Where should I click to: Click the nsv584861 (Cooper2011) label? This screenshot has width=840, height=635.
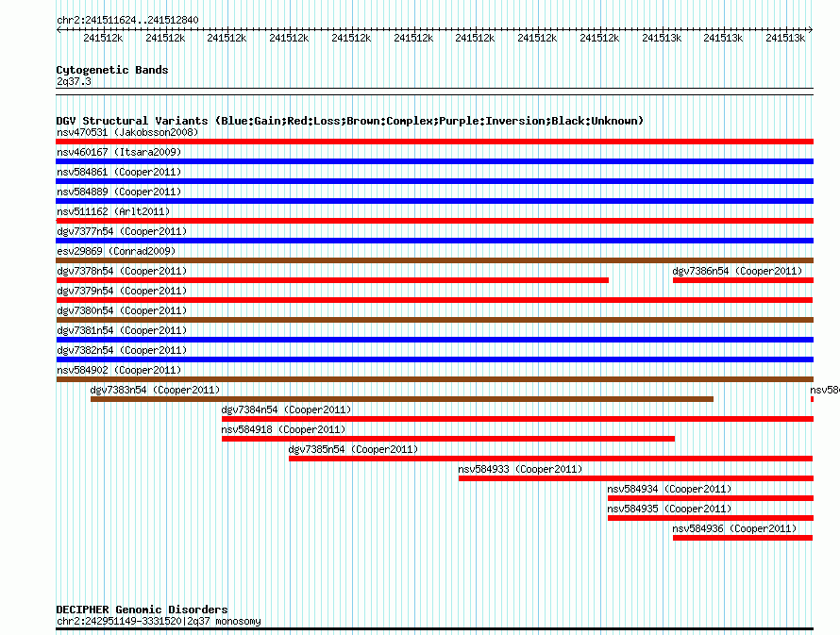pos(119,172)
